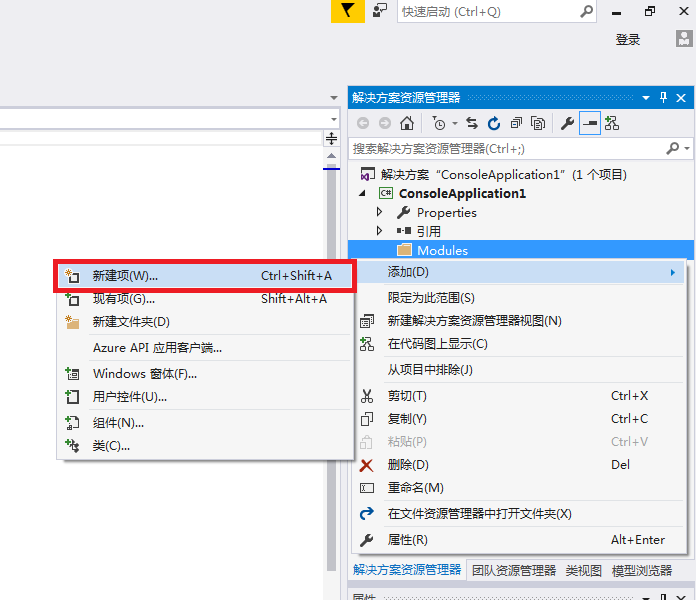The image size is (696, 600).
Task: Open properties via the wrench toolbar icon
Action: [x=567, y=123]
